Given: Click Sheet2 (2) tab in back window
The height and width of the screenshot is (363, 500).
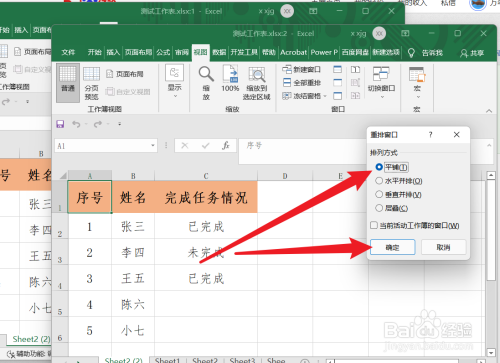Looking at the screenshot, I should coord(31,339).
